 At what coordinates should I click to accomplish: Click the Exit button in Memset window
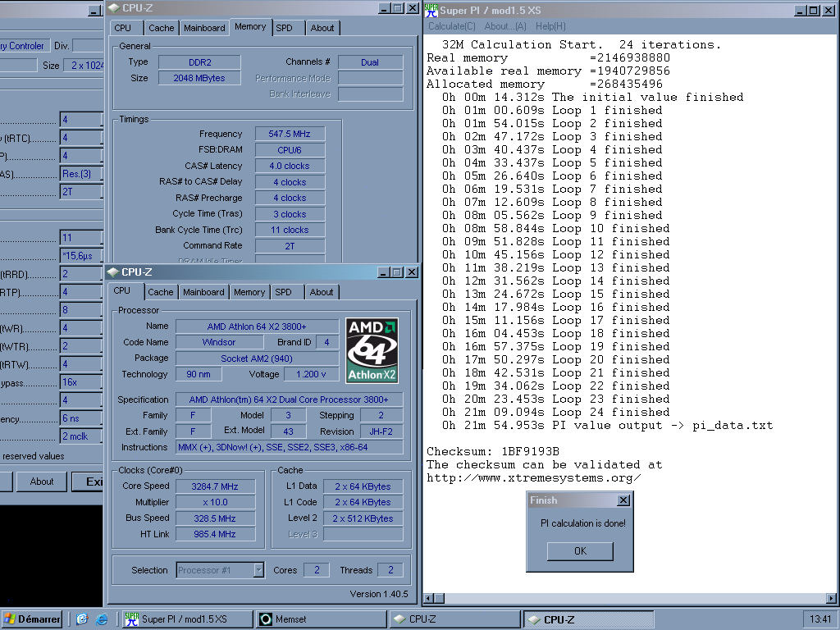coord(88,481)
